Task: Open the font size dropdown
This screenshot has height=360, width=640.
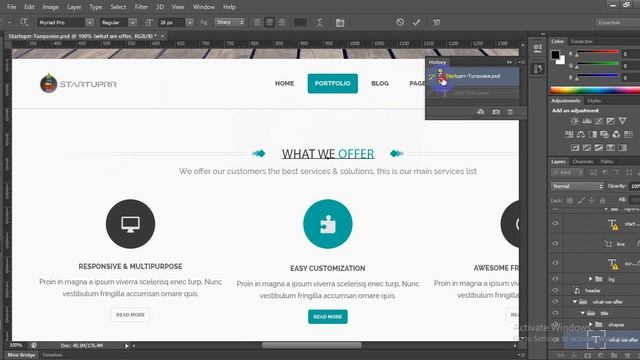Action: coord(189,22)
